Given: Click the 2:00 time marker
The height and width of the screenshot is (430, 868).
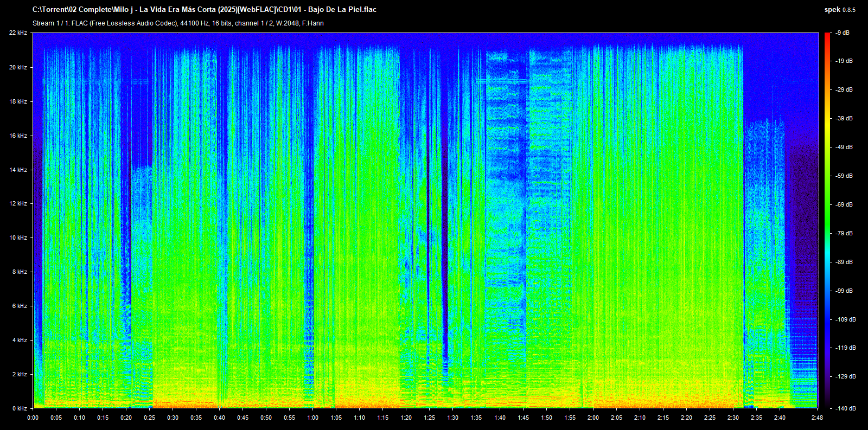Looking at the screenshot, I should point(593,418).
